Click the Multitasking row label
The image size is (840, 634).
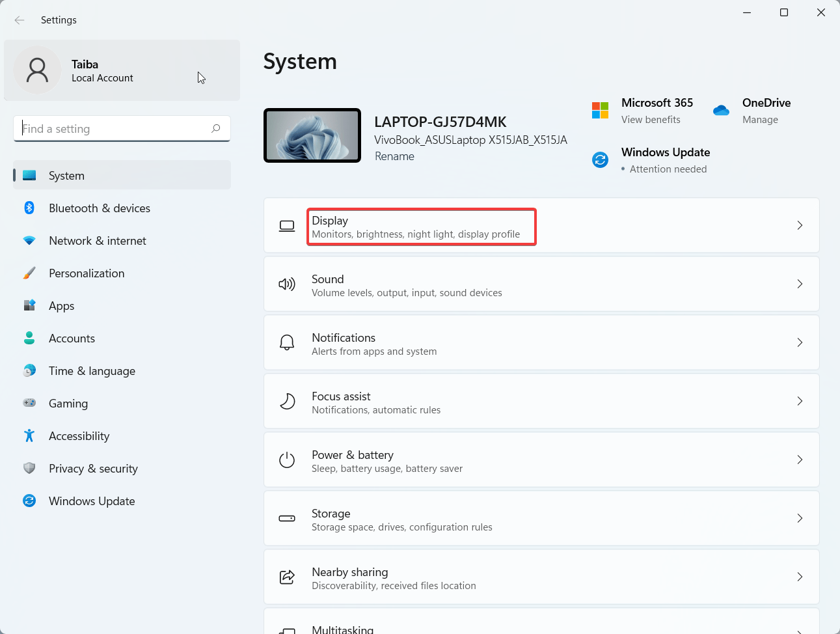coord(343,629)
